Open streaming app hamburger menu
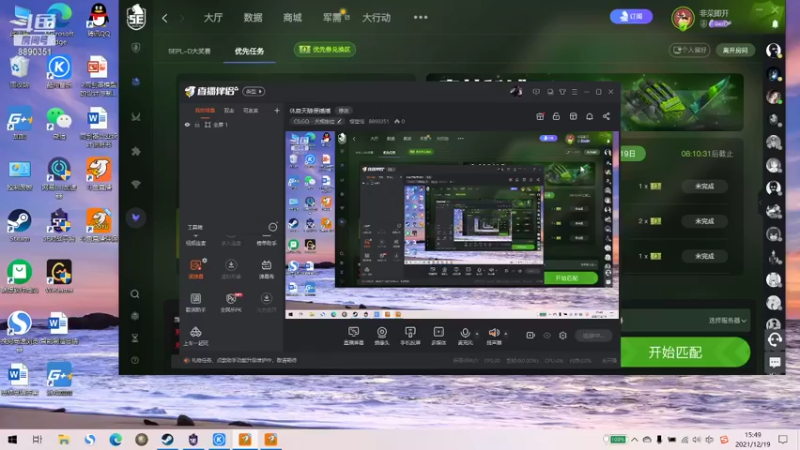 click(574, 92)
